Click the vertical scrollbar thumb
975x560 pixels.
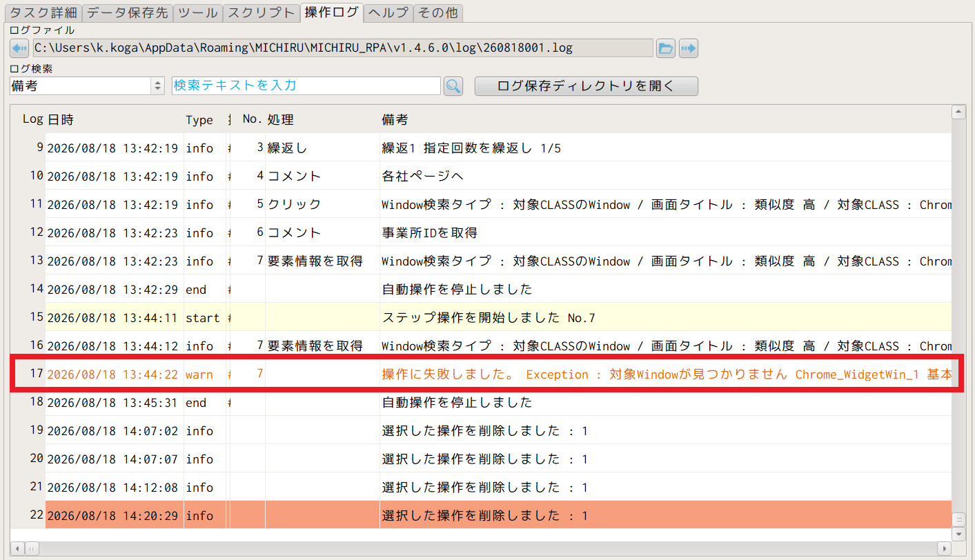click(958, 519)
